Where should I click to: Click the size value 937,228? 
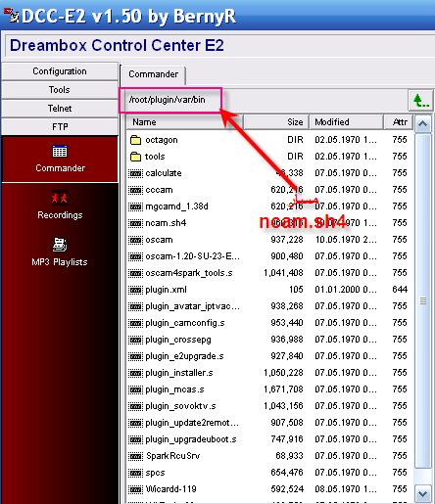[x=287, y=240]
